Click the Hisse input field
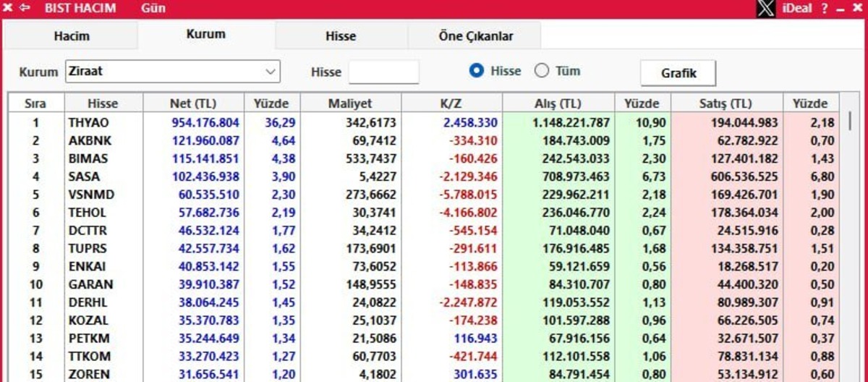 [x=383, y=72]
